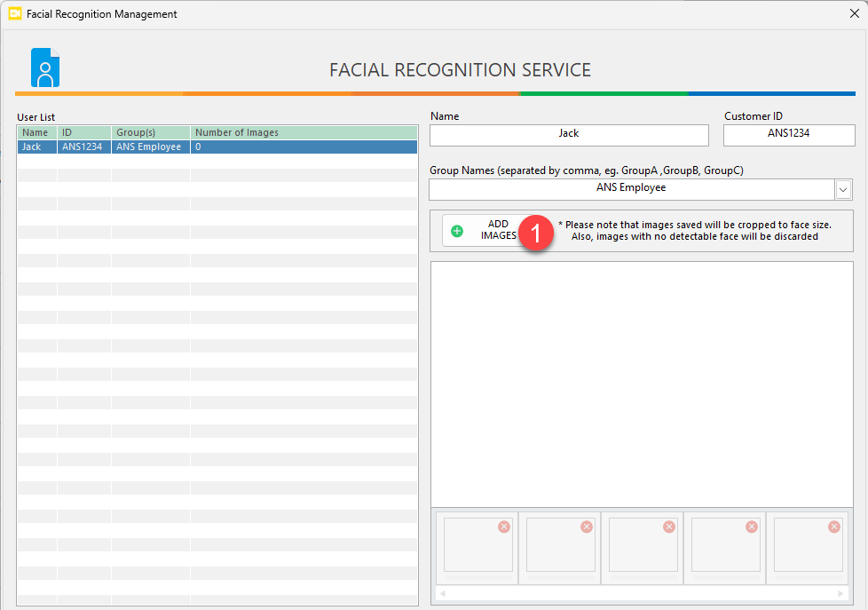Click the blue user profile logo
Image resolution: width=868 pixels, height=610 pixels.
(45, 67)
